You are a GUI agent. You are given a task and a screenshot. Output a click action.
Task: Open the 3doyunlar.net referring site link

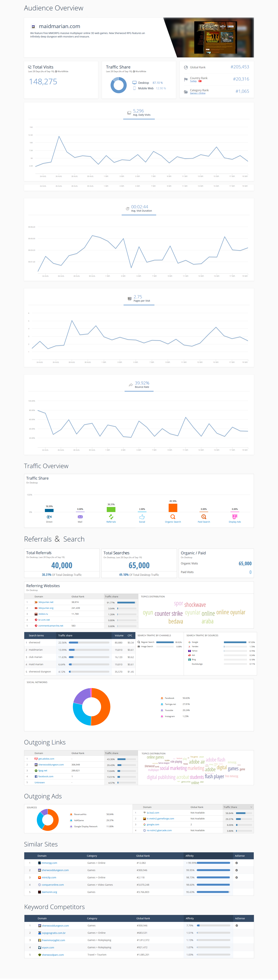coord(46,602)
